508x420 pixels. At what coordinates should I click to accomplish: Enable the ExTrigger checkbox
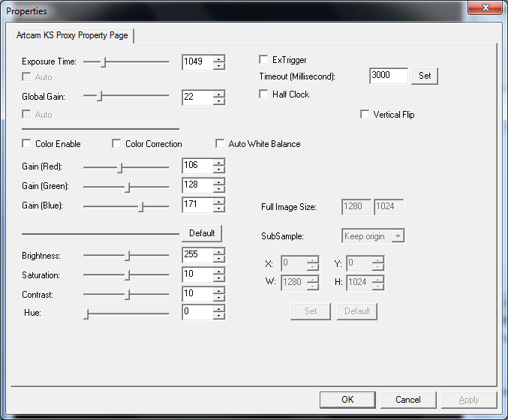pos(263,59)
